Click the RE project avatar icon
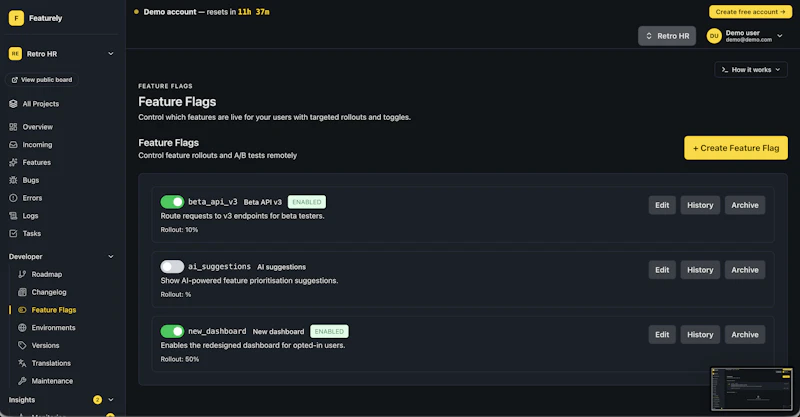 coord(15,54)
